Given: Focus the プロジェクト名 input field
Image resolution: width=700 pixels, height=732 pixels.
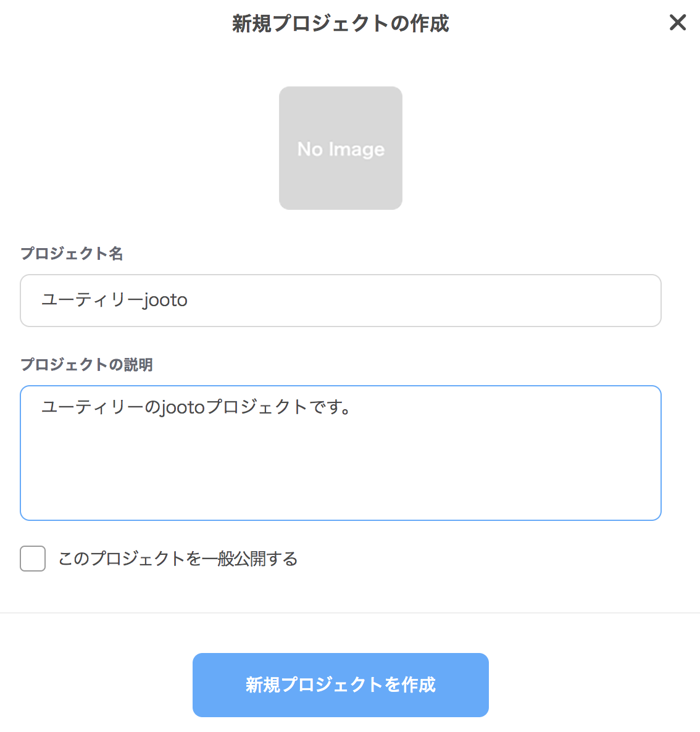Looking at the screenshot, I should 340,301.
